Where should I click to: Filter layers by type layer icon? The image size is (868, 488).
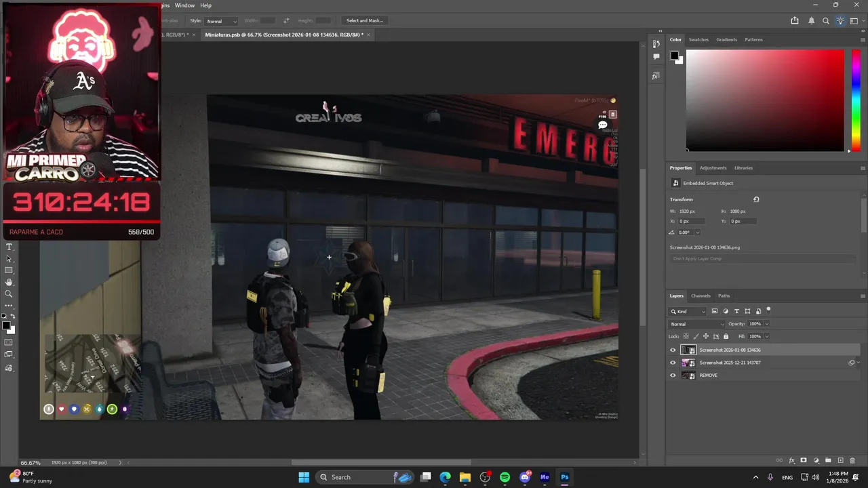(736, 311)
